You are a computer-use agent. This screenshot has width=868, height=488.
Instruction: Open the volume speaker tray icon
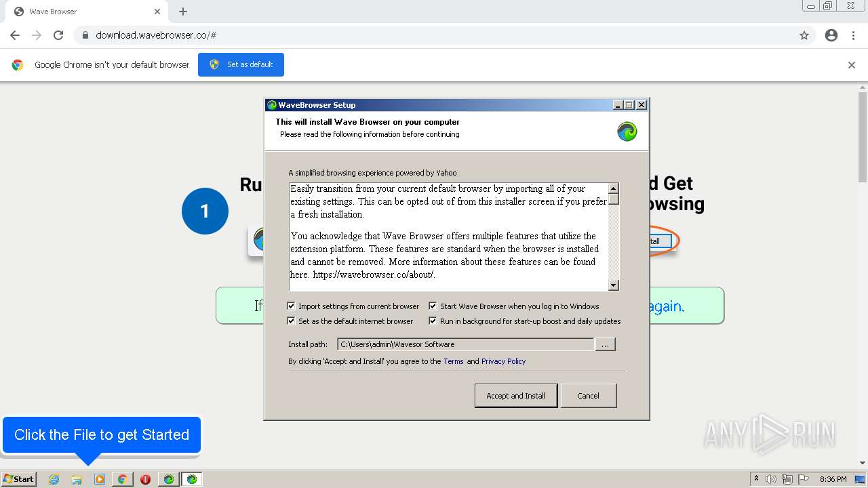(x=771, y=479)
